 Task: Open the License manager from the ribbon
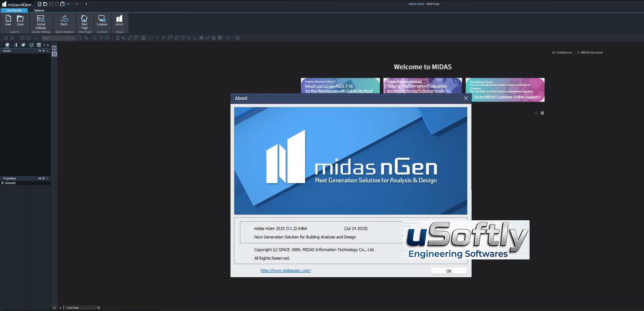[102, 21]
